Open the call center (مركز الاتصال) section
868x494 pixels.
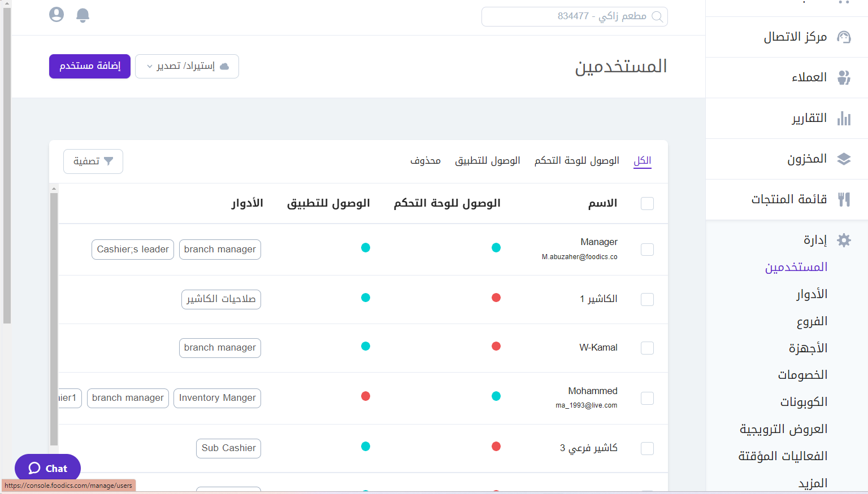tap(844, 37)
